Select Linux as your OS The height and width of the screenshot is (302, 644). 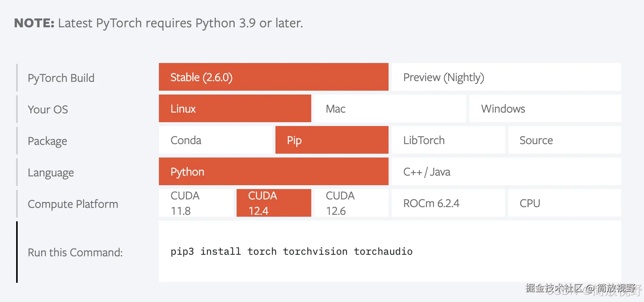(x=235, y=108)
